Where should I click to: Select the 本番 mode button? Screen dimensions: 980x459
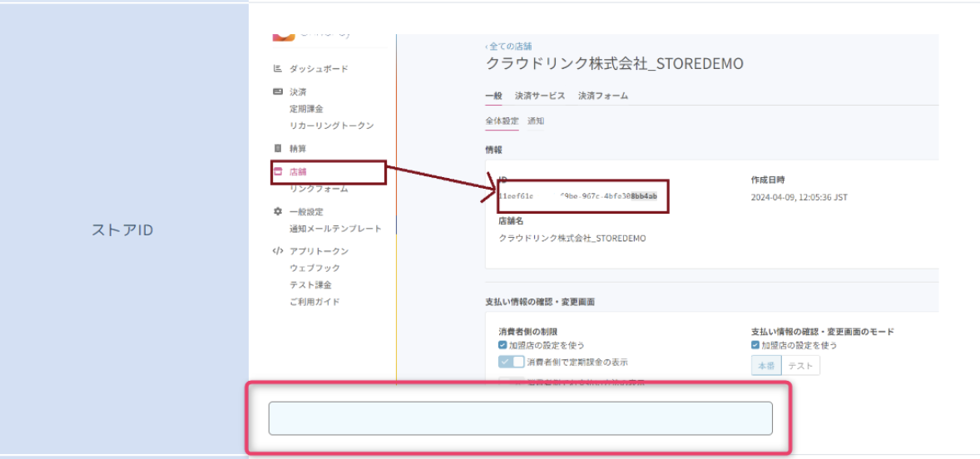(766, 366)
